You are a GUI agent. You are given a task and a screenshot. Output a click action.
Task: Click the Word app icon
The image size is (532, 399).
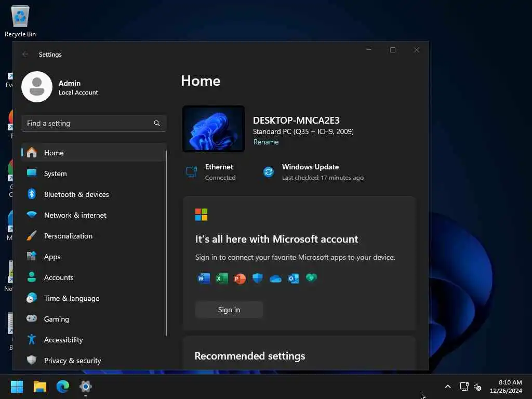(x=204, y=278)
